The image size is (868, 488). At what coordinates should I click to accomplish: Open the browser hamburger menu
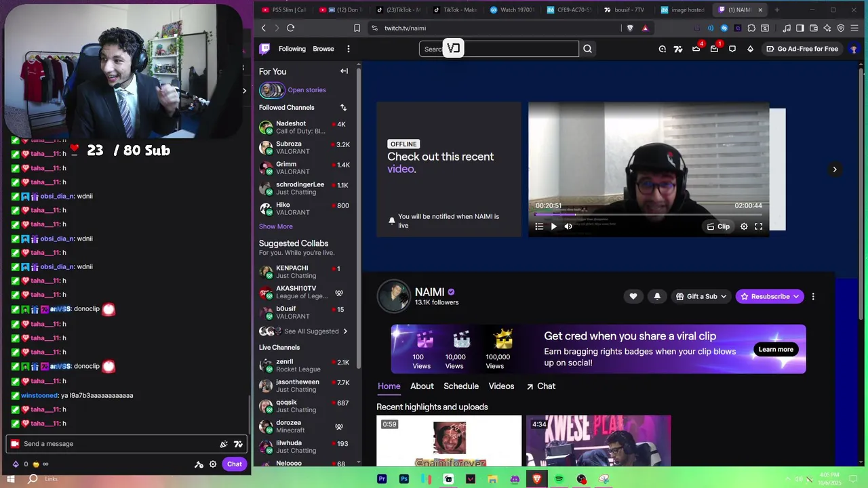pyautogui.click(x=855, y=28)
